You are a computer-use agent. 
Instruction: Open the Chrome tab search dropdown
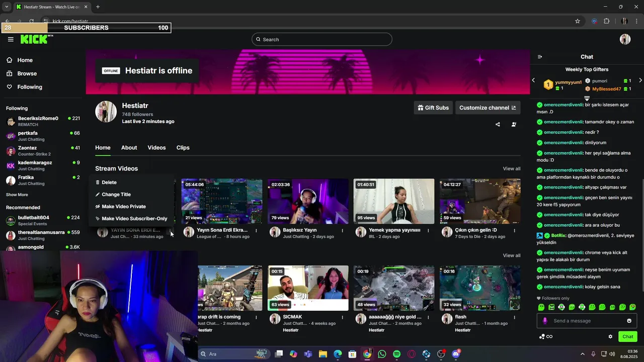pos(7,7)
